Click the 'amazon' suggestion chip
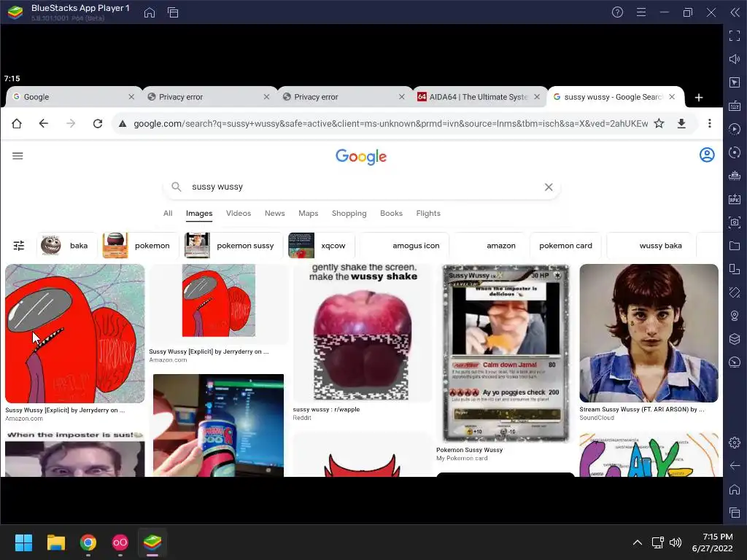This screenshot has height=560, width=747. pyautogui.click(x=489, y=246)
